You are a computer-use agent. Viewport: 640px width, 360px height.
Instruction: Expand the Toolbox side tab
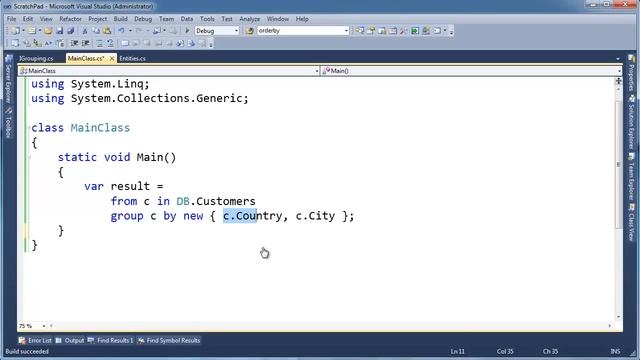pyautogui.click(x=9, y=122)
